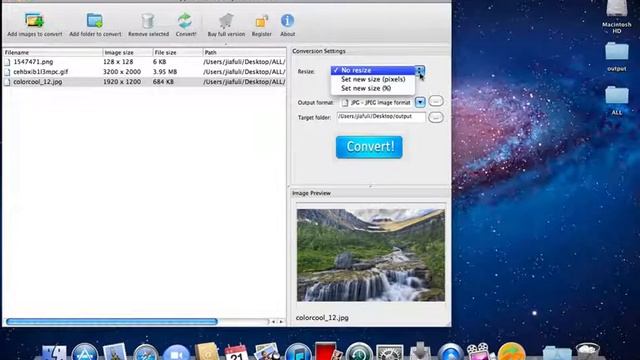Click the Remove selected trash can icon
Screen dimensions: 640x360
point(148,20)
